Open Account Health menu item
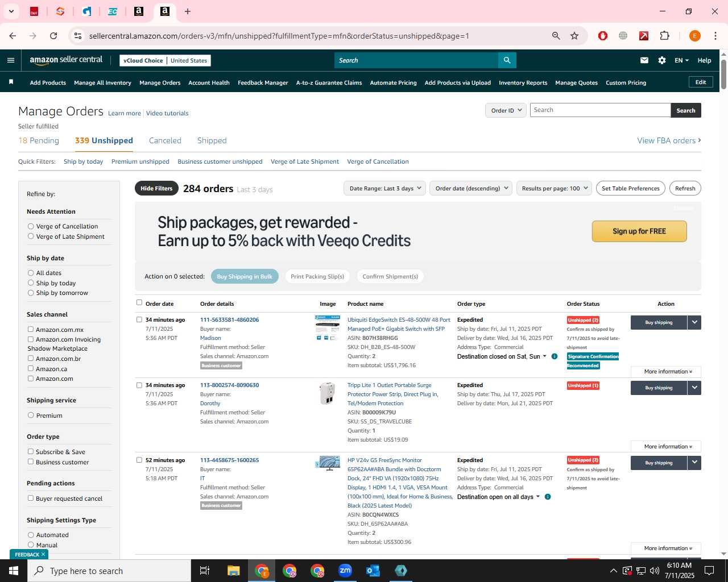 pyautogui.click(x=209, y=82)
